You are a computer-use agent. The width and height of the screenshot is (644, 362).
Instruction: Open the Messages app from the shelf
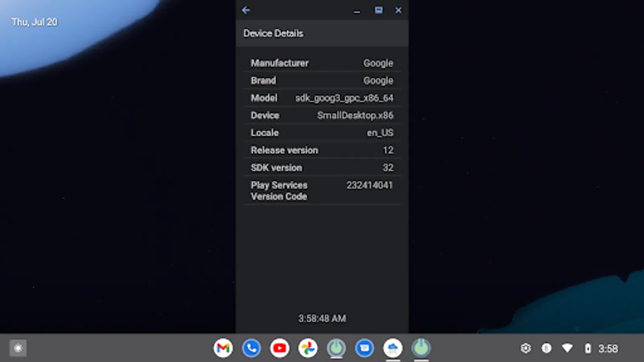365,348
